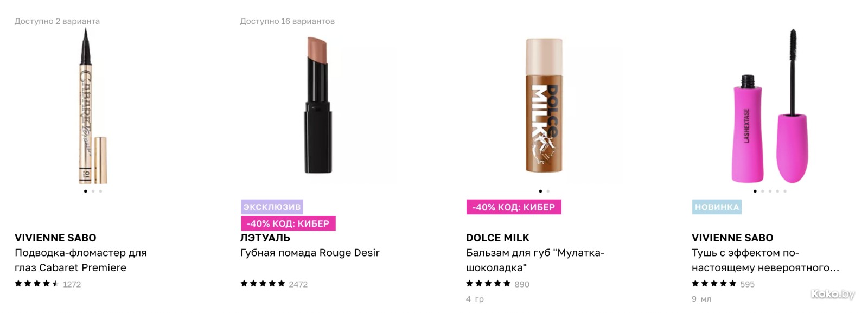Open 'Бальзам для губ Мулатка-шоколадка' title
This screenshot has height=313, width=868.
tap(535, 260)
